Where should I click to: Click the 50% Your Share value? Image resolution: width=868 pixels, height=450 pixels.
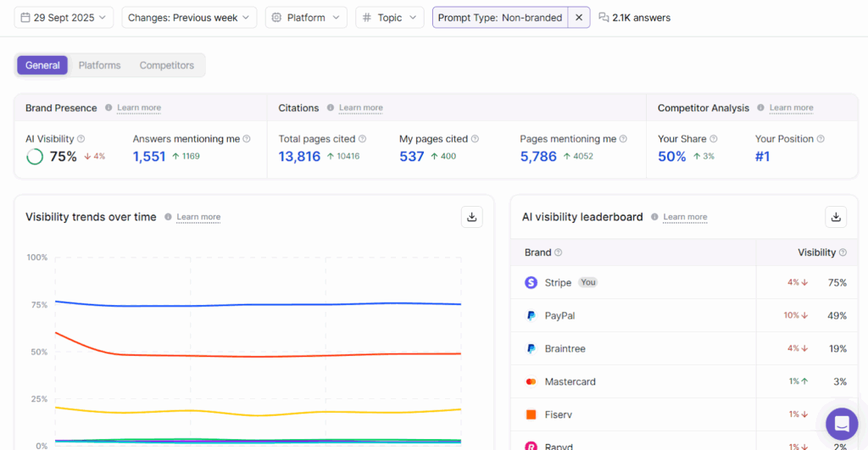(671, 157)
